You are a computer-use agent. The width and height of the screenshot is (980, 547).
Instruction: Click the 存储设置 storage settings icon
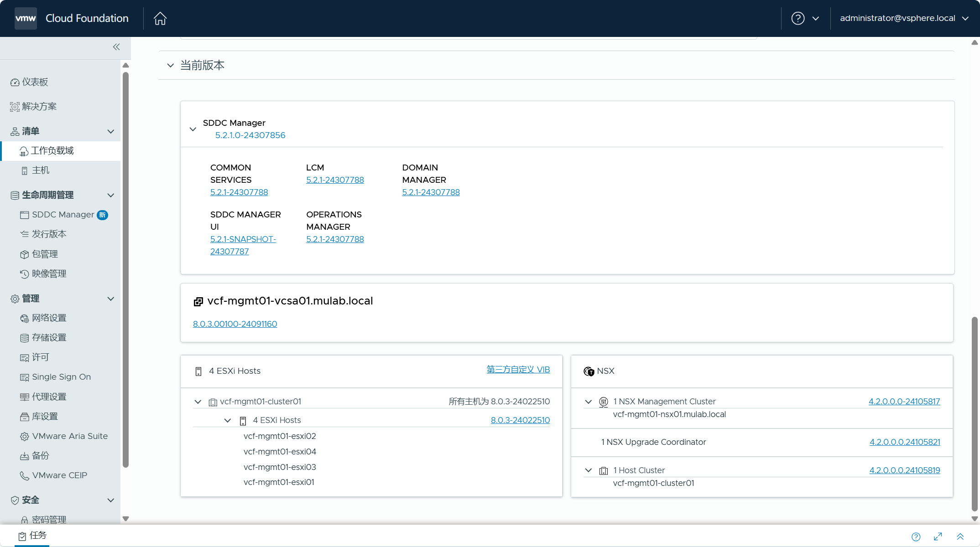25,338
